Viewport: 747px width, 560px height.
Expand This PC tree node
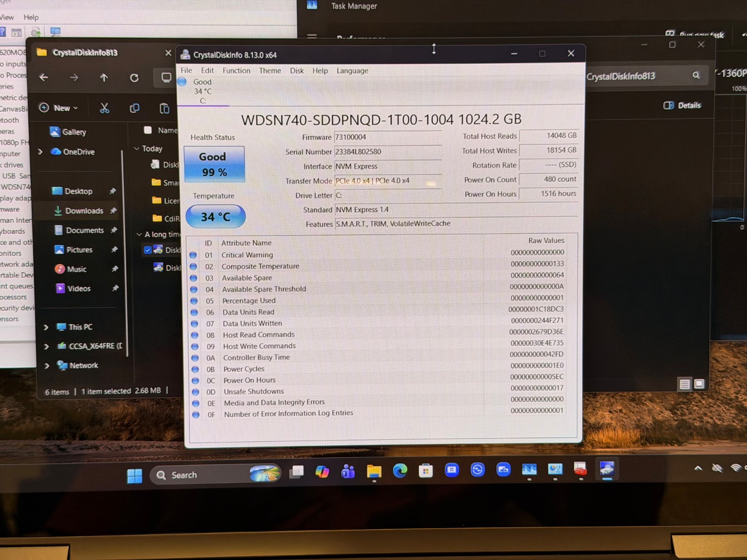pyautogui.click(x=46, y=327)
